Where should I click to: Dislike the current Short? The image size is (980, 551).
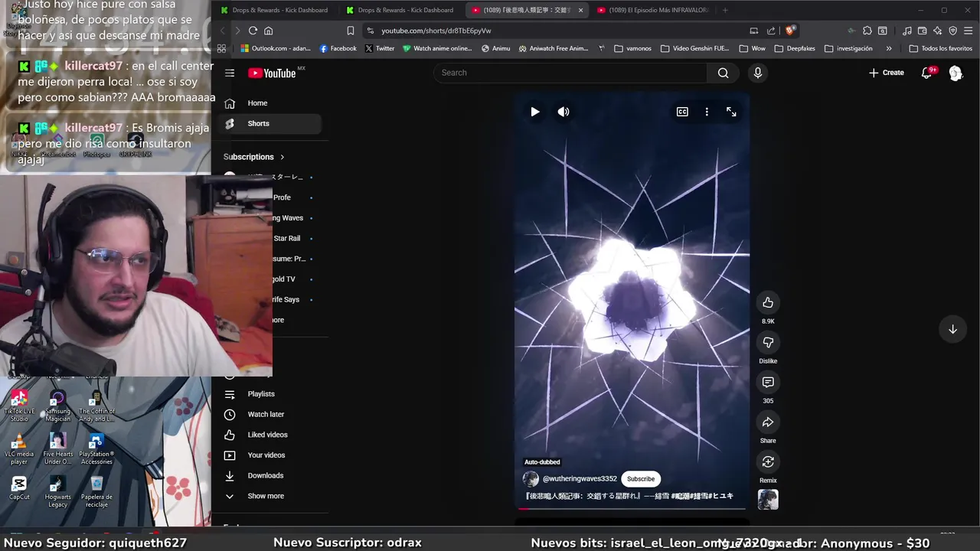(x=768, y=342)
